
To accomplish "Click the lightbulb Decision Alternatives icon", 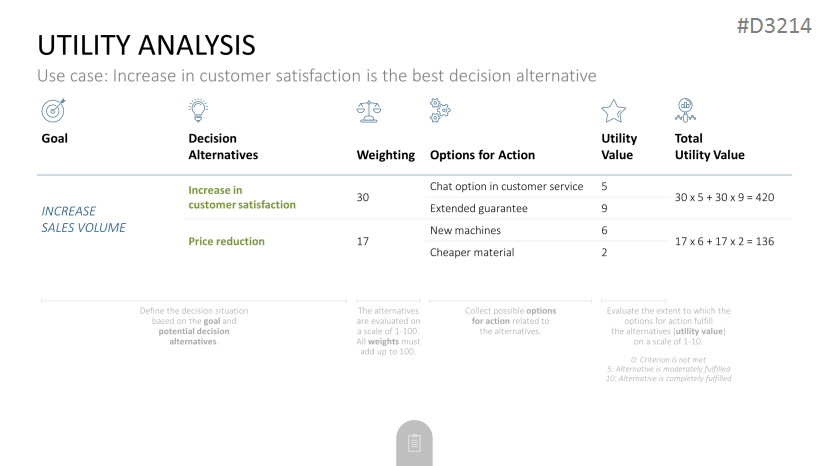I will [x=198, y=110].
